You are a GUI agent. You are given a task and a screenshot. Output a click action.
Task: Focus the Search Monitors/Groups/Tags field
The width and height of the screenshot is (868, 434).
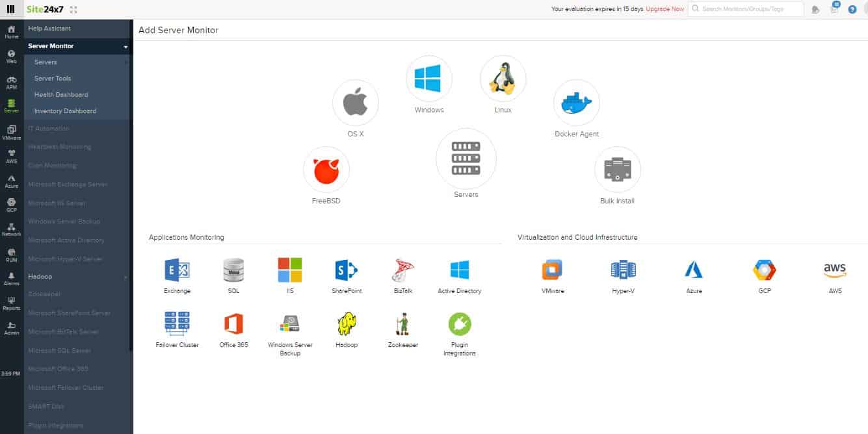pyautogui.click(x=746, y=9)
